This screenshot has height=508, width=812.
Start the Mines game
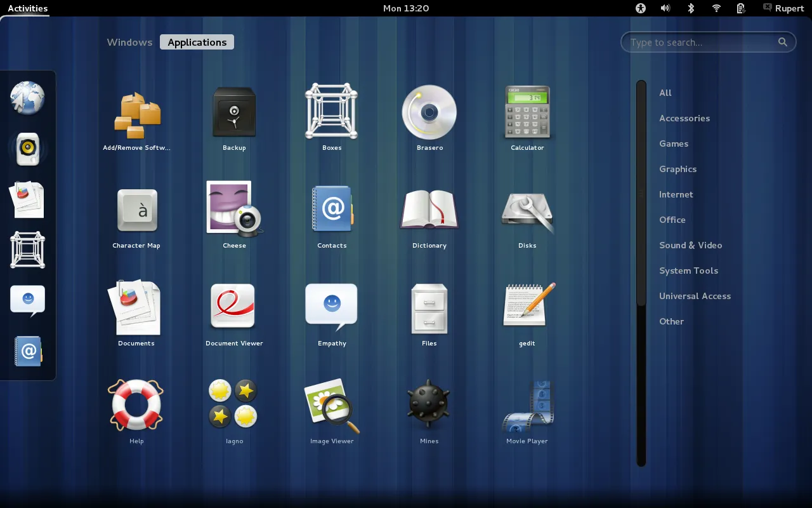pos(429,404)
